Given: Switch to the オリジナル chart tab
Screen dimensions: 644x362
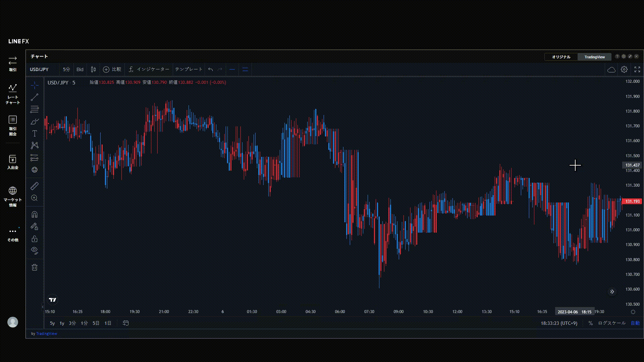Looking at the screenshot, I should pyautogui.click(x=561, y=57).
